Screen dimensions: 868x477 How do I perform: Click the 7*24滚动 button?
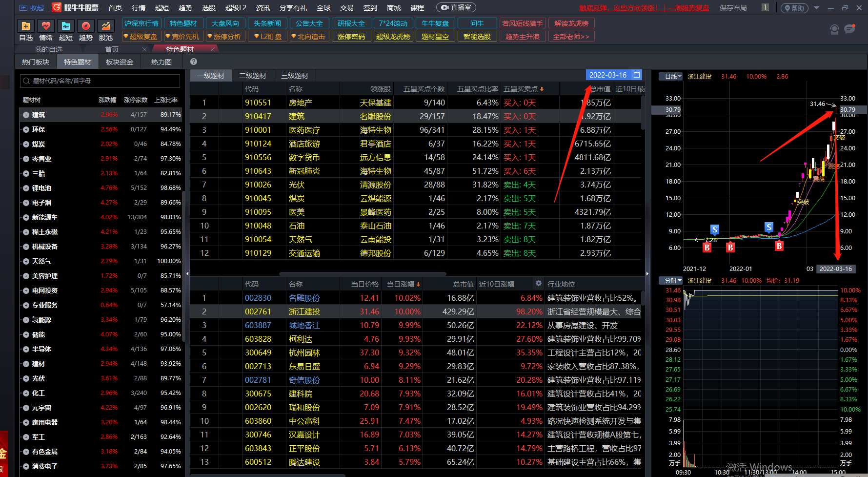click(393, 23)
